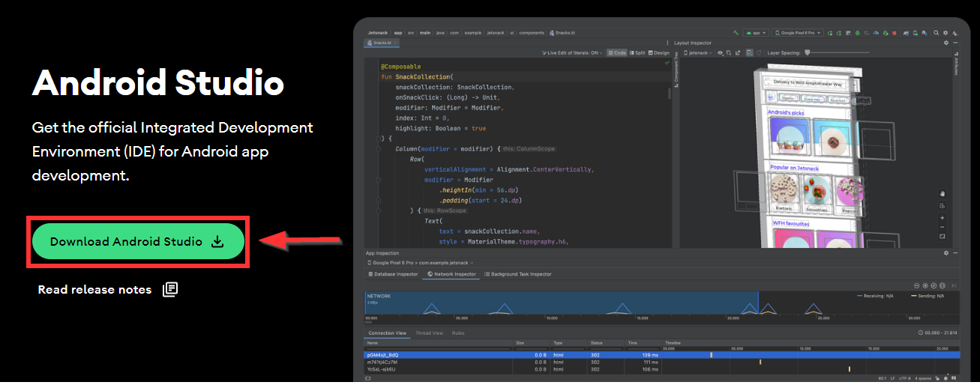The height and width of the screenshot is (391, 980).
Task: Open the app run configuration dropdown
Action: pos(757,33)
